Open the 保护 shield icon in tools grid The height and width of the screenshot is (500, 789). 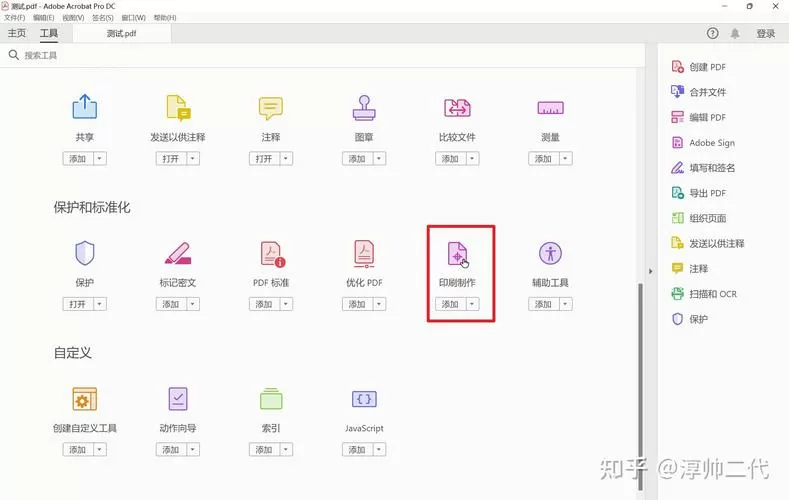pos(85,253)
